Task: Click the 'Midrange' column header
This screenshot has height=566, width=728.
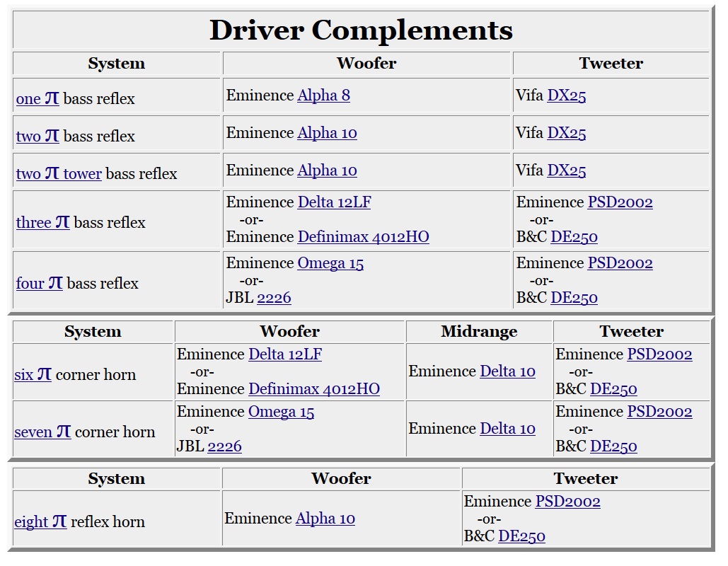Action: (x=479, y=332)
